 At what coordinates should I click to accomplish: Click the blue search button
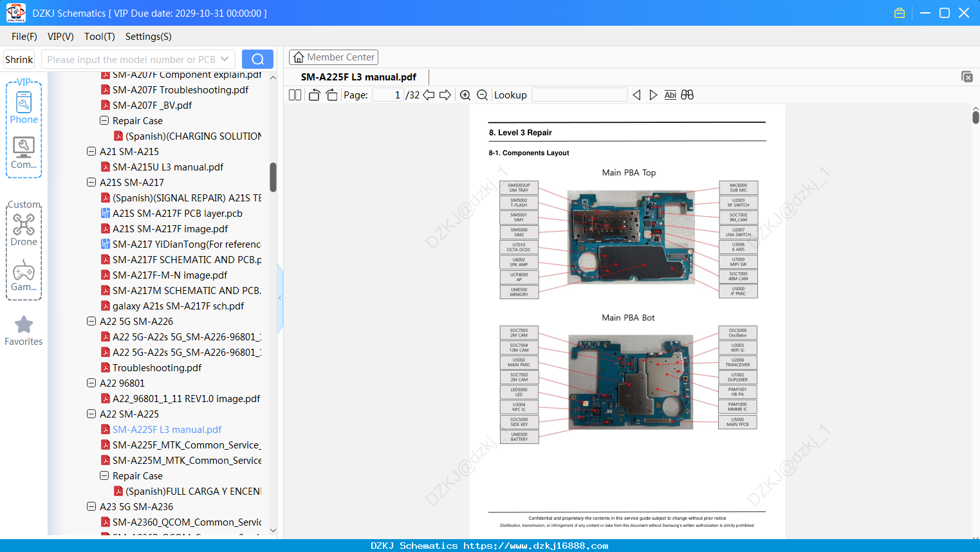point(257,59)
